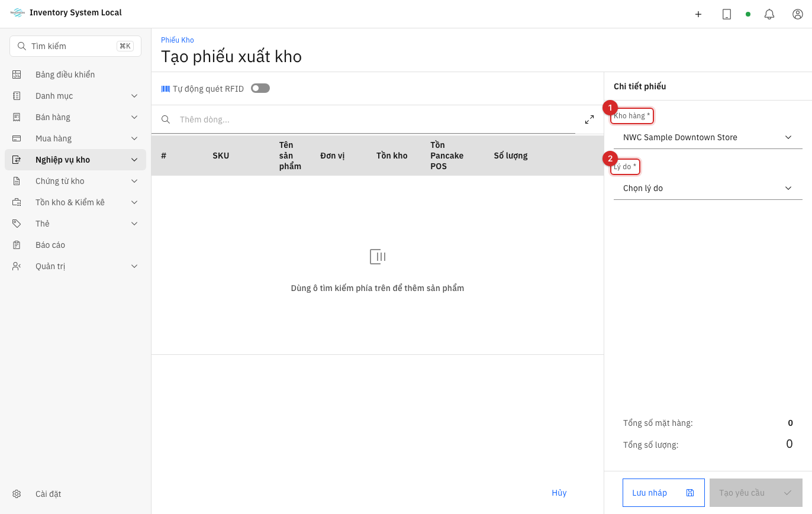This screenshot has width=812, height=514.
Task: Expand the Quản trị chevron
Action: (134, 266)
